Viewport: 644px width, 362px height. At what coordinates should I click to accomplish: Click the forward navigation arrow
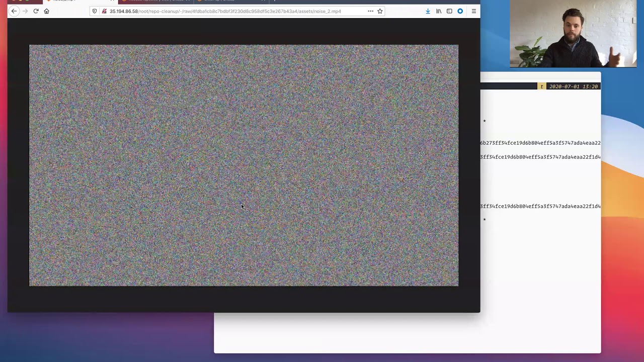click(x=25, y=11)
